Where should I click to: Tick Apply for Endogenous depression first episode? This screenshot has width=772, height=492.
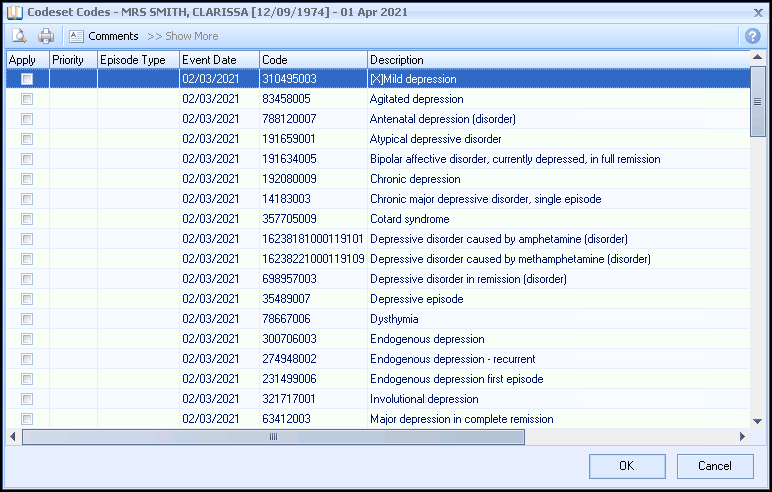coord(27,379)
